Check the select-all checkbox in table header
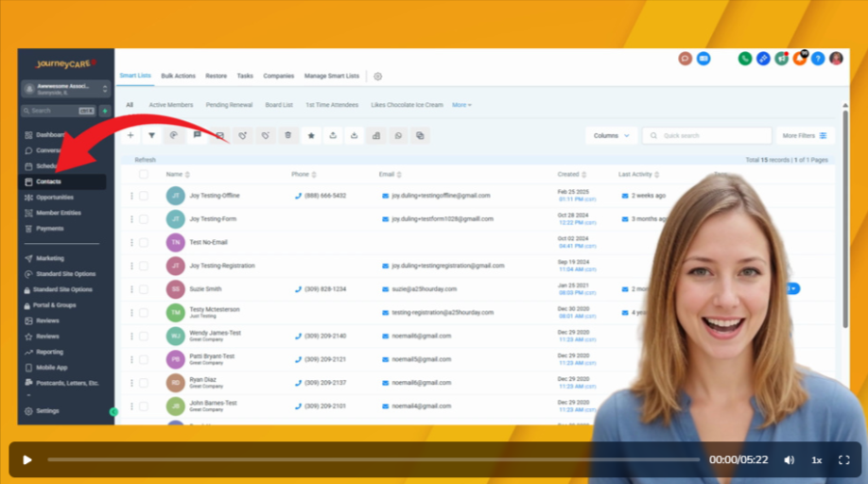Image resolution: width=868 pixels, height=484 pixels. point(144,175)
